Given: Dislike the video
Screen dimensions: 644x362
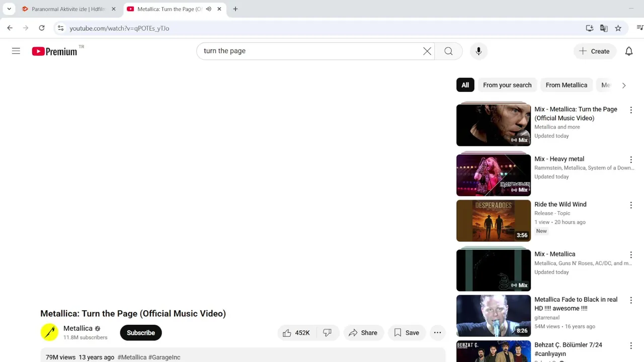Looking at the screenshot, I should point(328,333).
